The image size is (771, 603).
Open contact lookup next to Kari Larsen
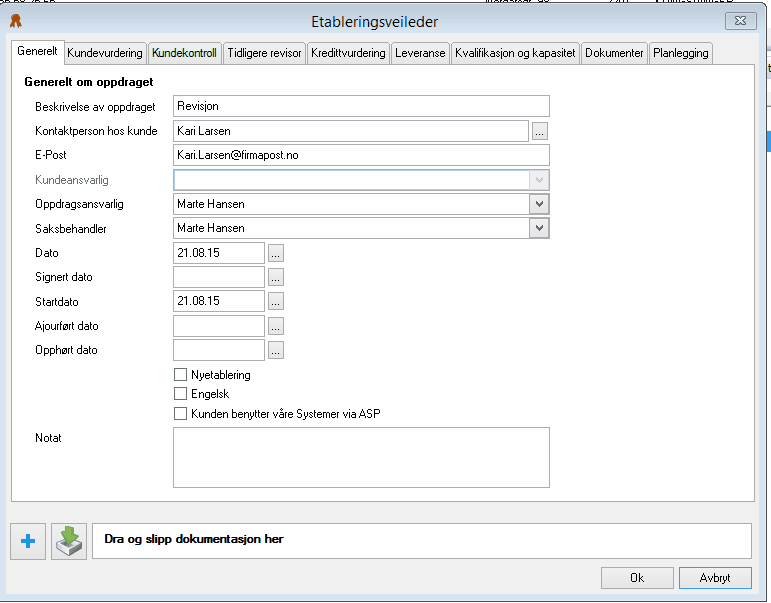coord(539,131)
